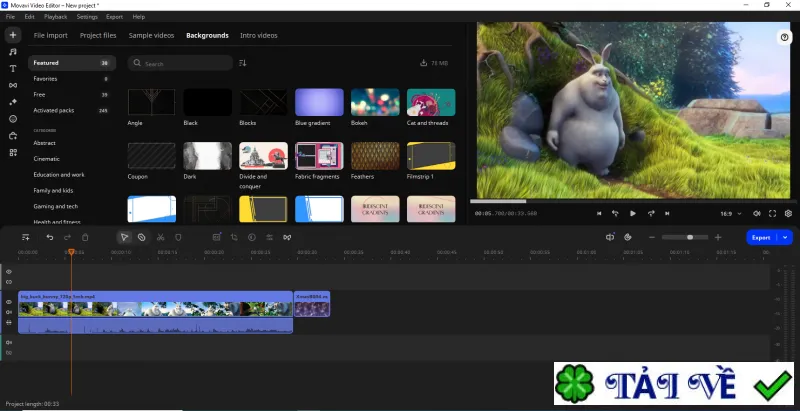Select the Cinematic category

pyautogui.click(x=46, y=159)
